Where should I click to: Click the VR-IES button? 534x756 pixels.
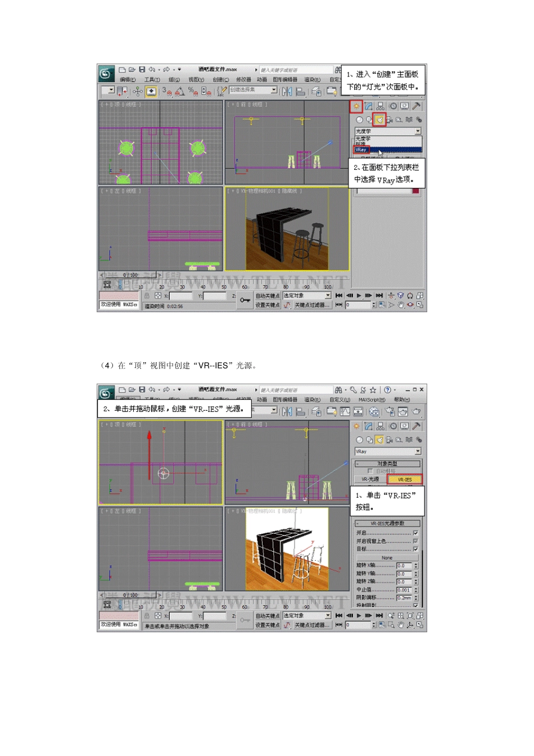[x=405, y=480]
